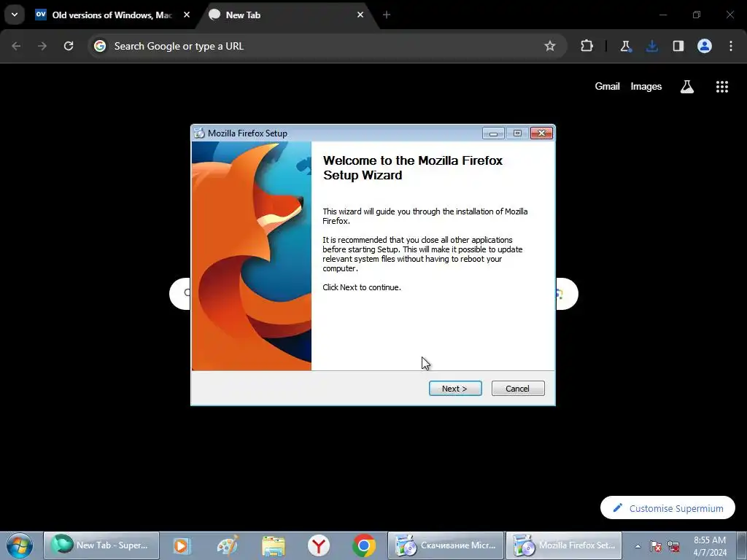The height and width of the screenshot is (560, 747).
Task: Open the browser labs flask icon in toolbar
Action: click(625, 46)
